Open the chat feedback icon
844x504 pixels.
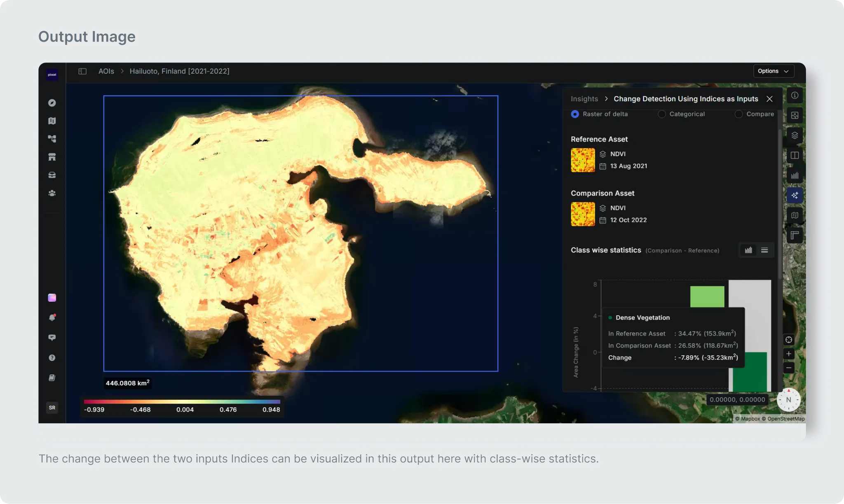point(52,338)
